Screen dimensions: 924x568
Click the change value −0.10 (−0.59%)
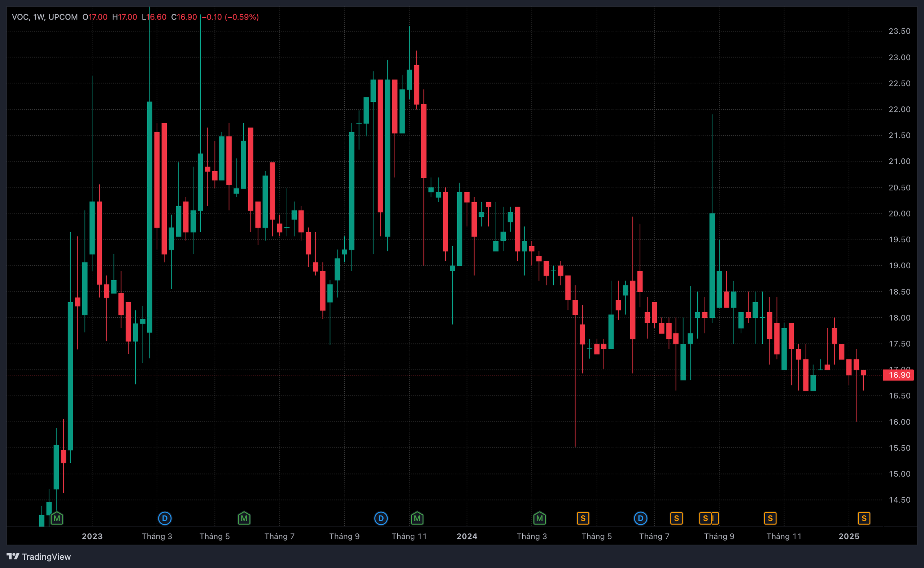coord(230,17)
